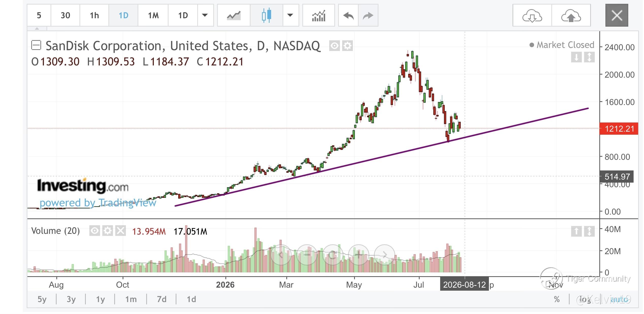Toggle percentage scale
The image size is (644, 314).
[557, 300]
